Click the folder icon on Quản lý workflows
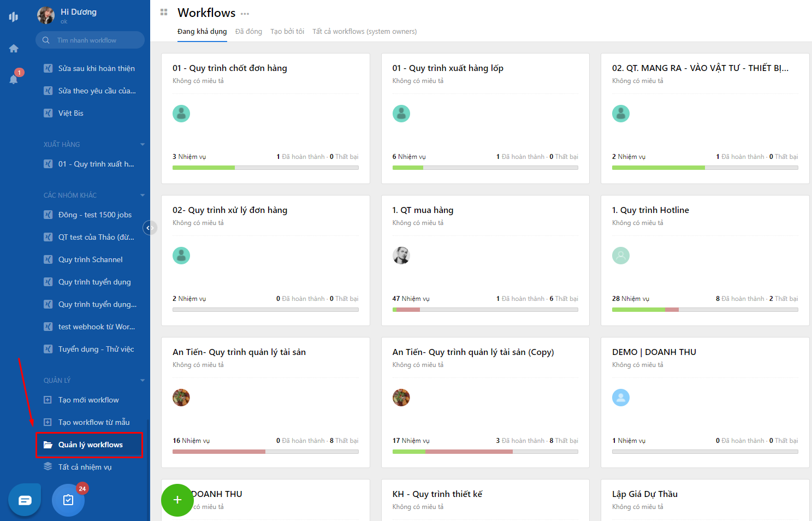812x521 pixels. coord(49,445)
